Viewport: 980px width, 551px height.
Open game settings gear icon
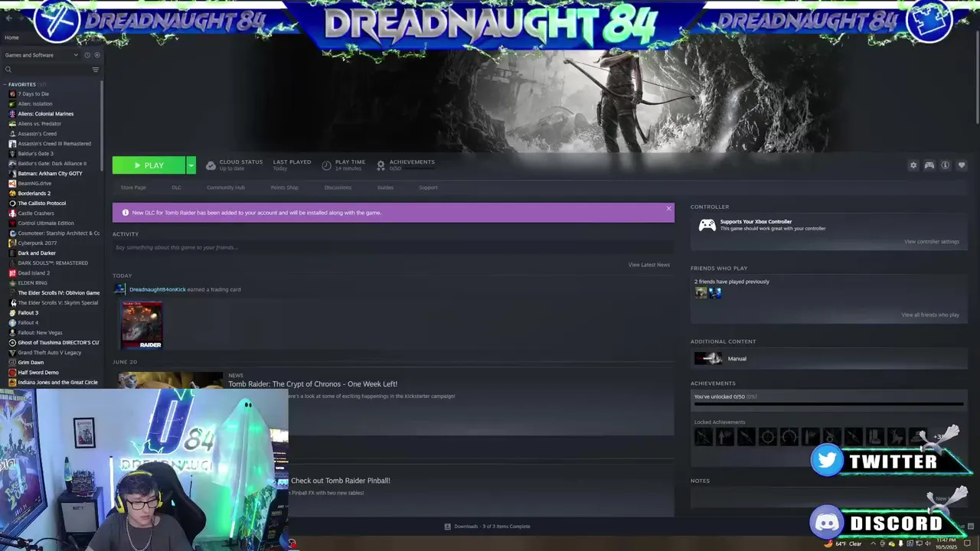913,165
